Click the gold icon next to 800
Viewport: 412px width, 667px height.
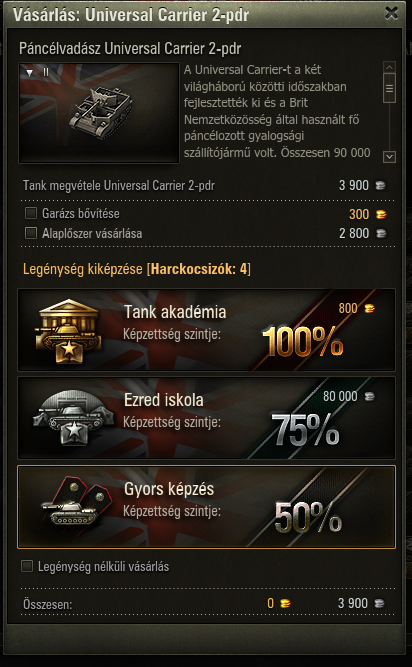[x=369, y=308]
